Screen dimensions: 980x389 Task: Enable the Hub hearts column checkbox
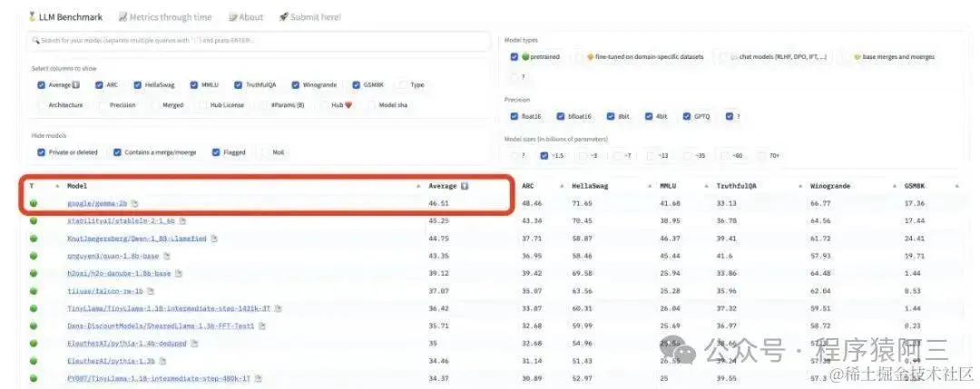tap(324, 105)
